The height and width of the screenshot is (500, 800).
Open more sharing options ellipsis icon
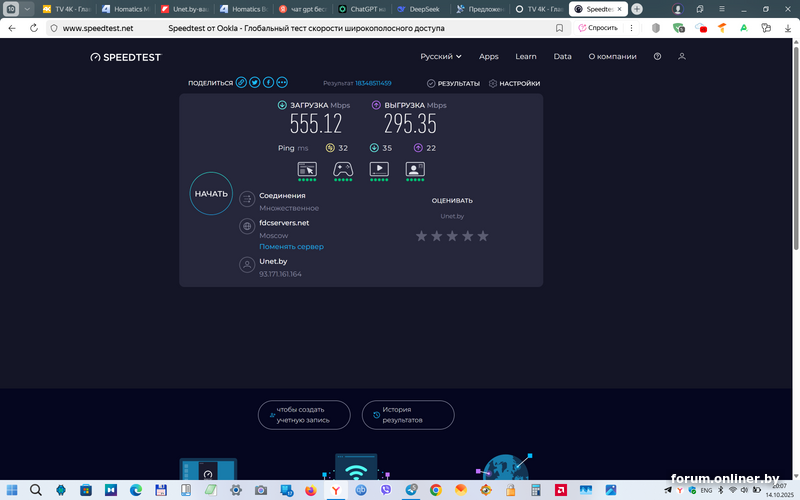coord(282,83)
